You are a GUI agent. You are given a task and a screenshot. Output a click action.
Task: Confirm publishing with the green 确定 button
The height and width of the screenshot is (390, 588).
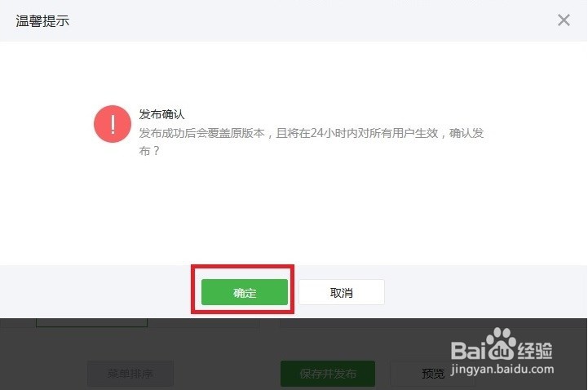[245, 292]
